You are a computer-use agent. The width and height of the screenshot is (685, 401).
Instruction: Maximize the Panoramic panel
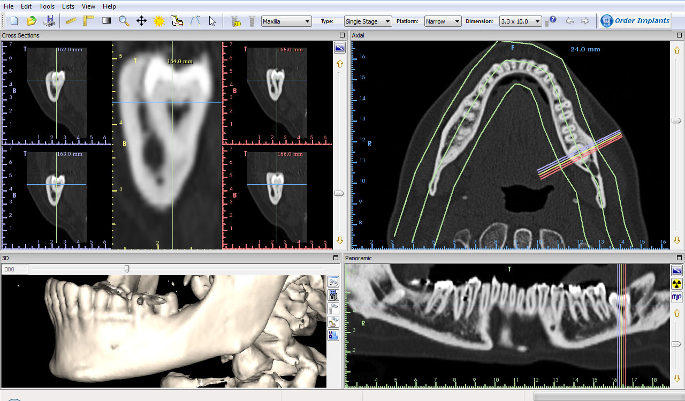pos(679,258)
